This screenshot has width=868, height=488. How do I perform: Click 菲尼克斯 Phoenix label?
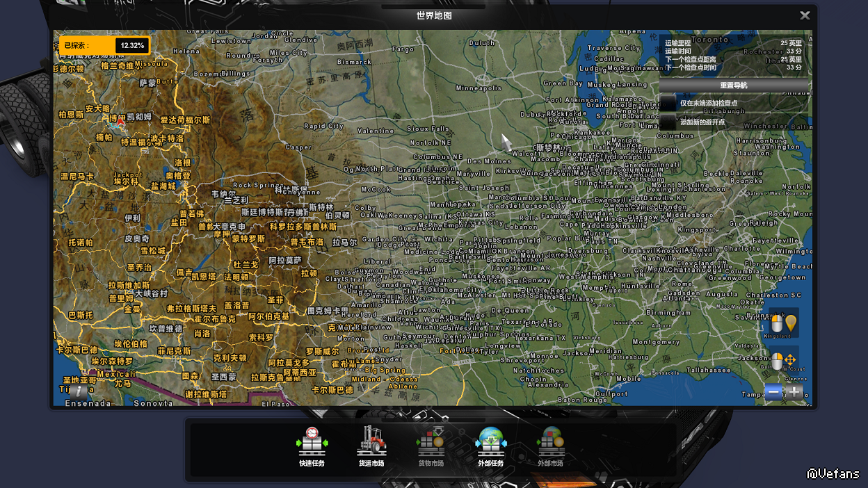[x=174, y=351]
